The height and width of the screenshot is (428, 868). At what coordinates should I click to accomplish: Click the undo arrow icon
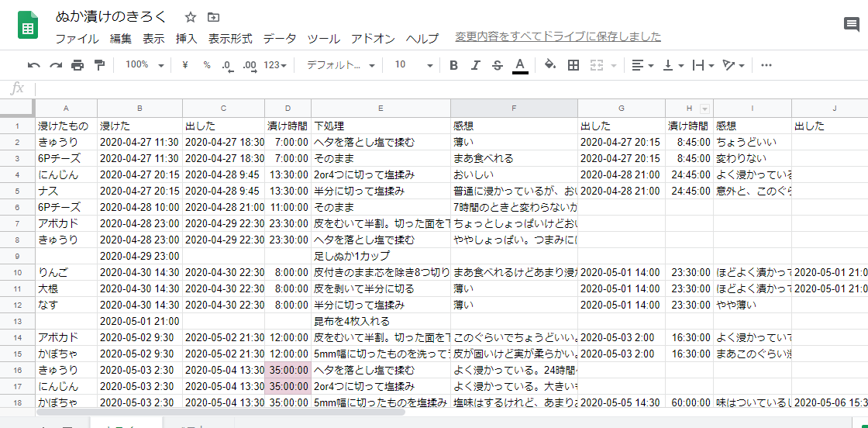34,65
